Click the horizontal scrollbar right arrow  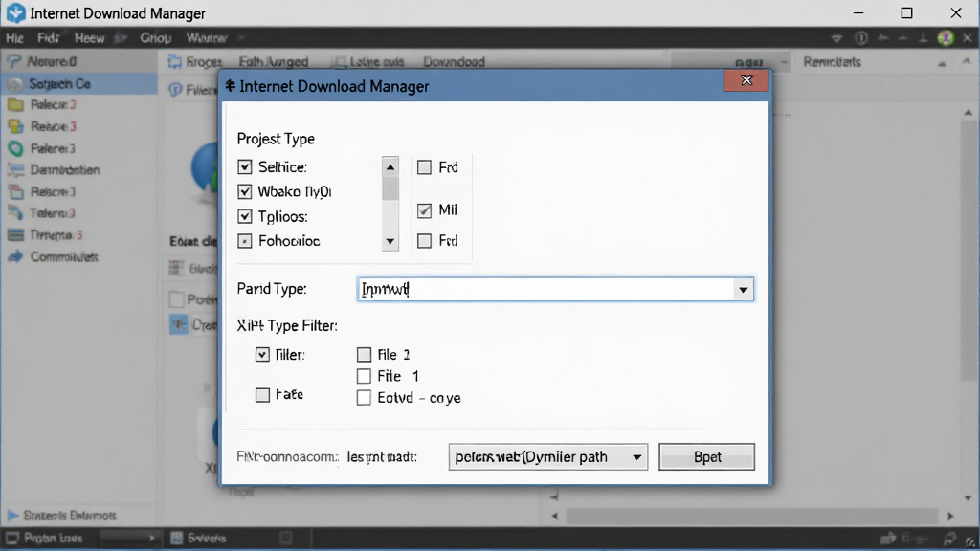click(x=950, y=516)
